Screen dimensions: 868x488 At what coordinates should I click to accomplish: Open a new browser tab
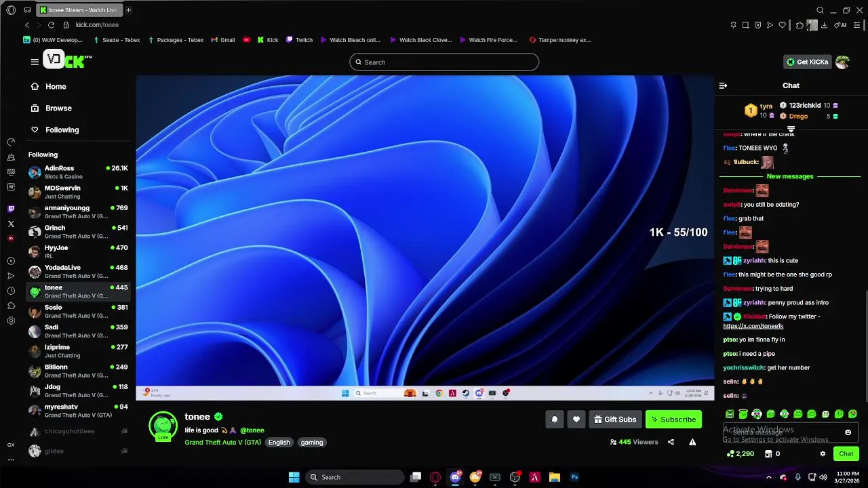[128, 10]
